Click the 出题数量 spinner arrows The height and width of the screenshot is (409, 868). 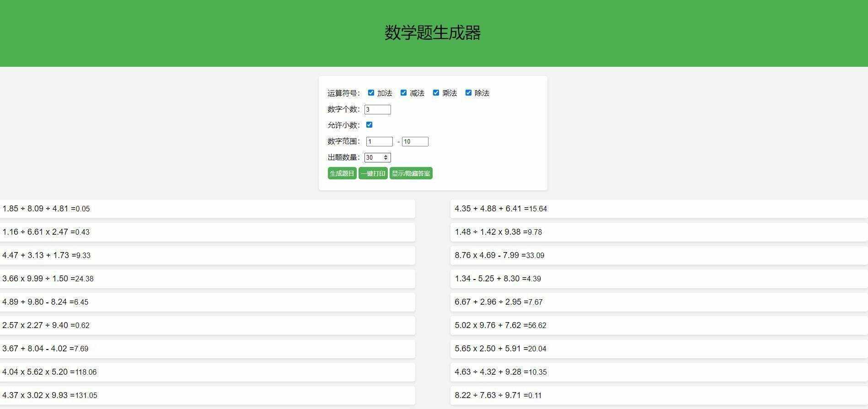386,158
